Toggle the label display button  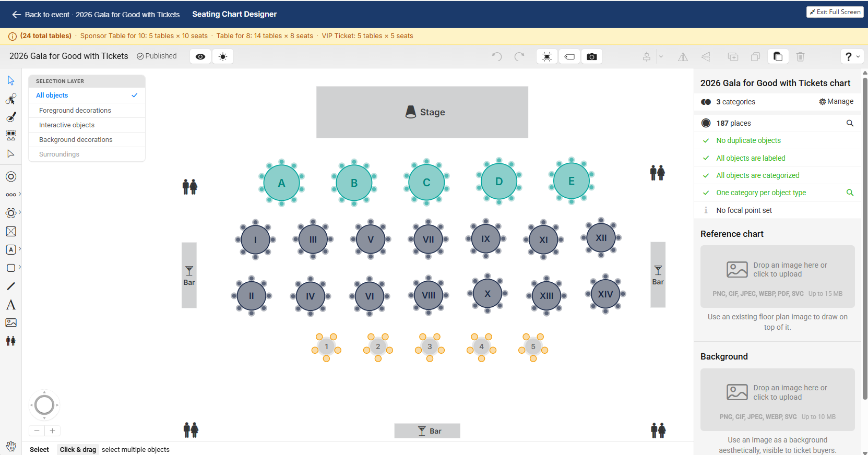coord(569,56)
